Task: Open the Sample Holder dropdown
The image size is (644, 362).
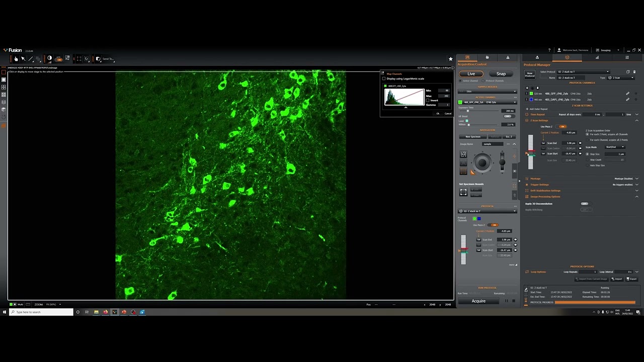Action: pyautogui.click(x=487, y=92)
